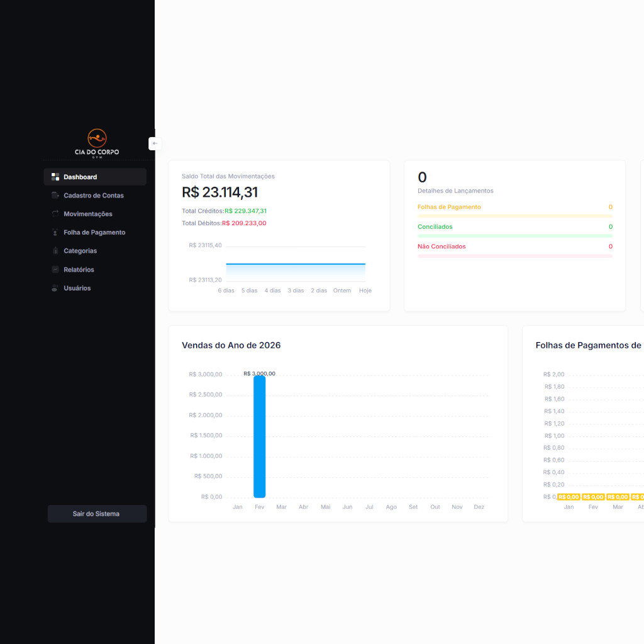Viewport: 644px width, 644px height.
Task: Click the Relatórios icon in sidebar
Action: (x=55, y=270)
